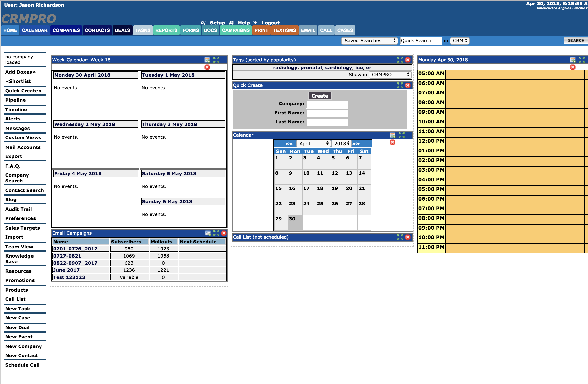Close the Email Campaigns panel
Screen dimensions: 588x384
point(224,233)
